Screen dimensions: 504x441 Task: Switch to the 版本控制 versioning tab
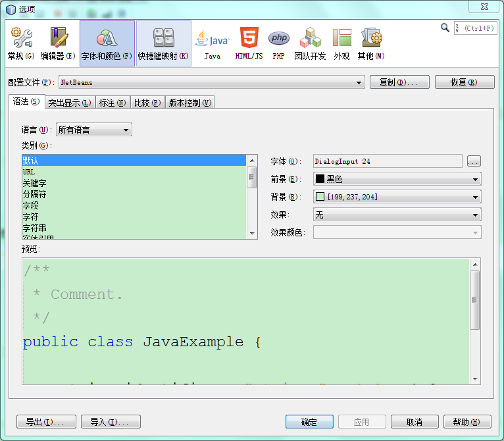point(190,103)
